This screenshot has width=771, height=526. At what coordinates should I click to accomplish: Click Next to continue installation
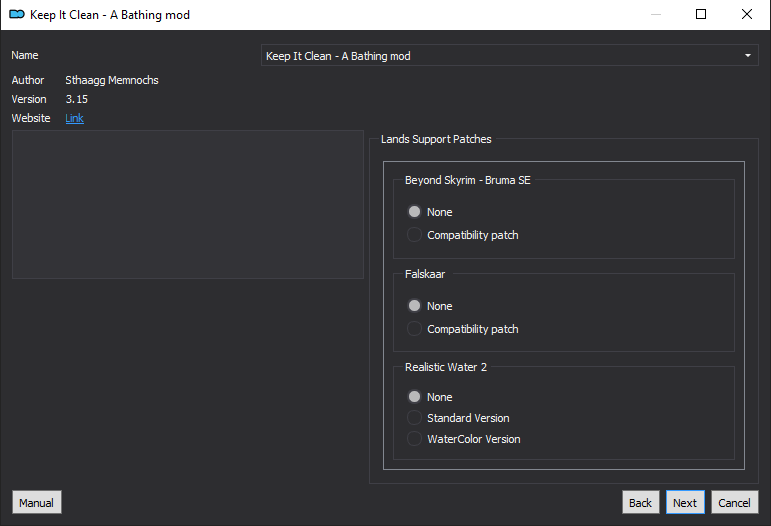(x=685, y=502)
